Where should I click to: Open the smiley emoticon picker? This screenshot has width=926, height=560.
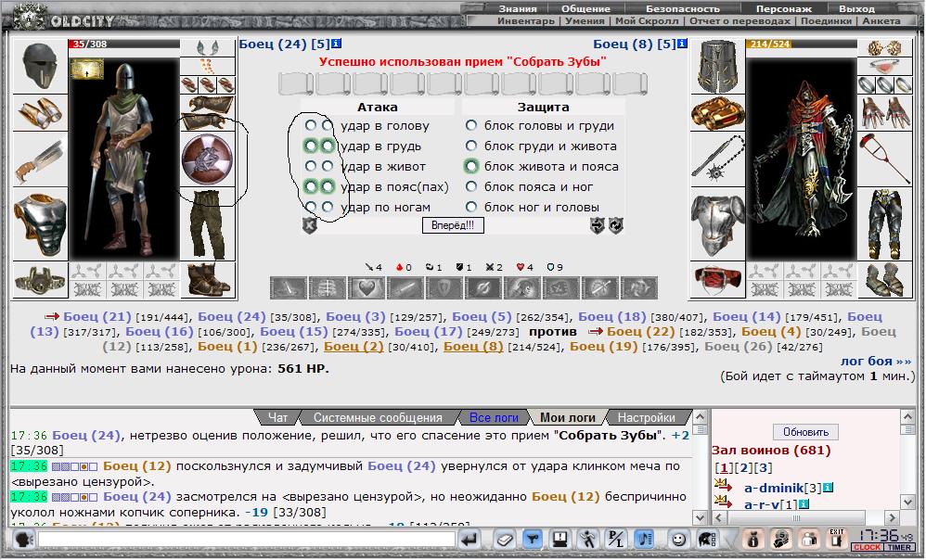[678, 539]
